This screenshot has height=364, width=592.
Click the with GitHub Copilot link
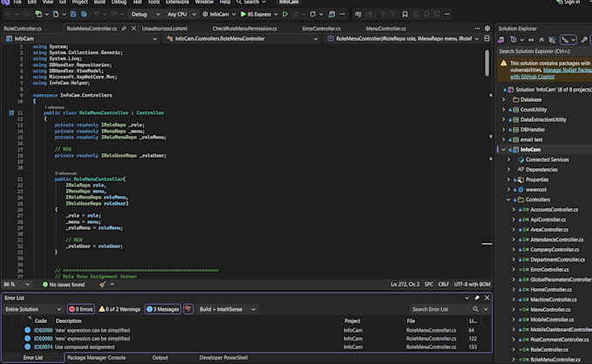(532, 77)
